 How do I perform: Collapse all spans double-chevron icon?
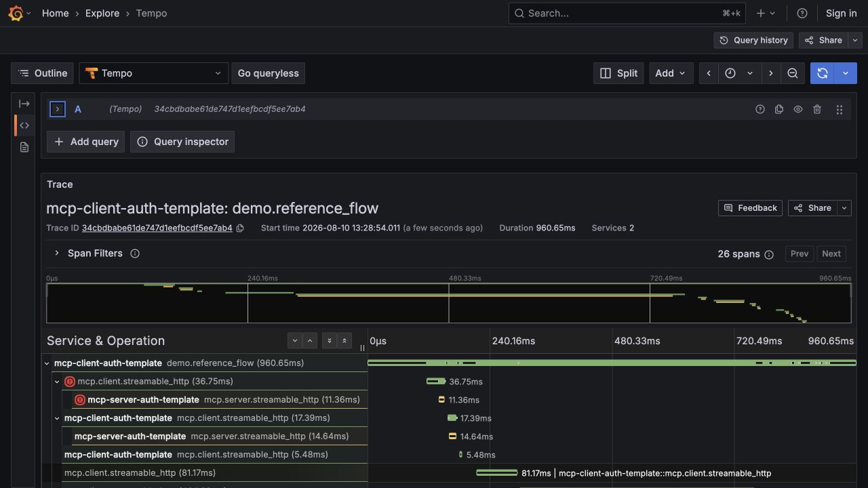point(344,341)
